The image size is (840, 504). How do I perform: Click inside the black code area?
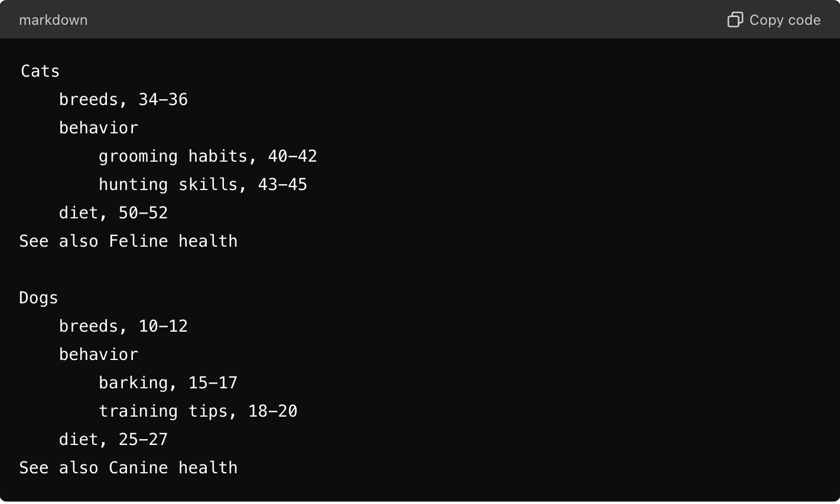click(x=473, y=266)
